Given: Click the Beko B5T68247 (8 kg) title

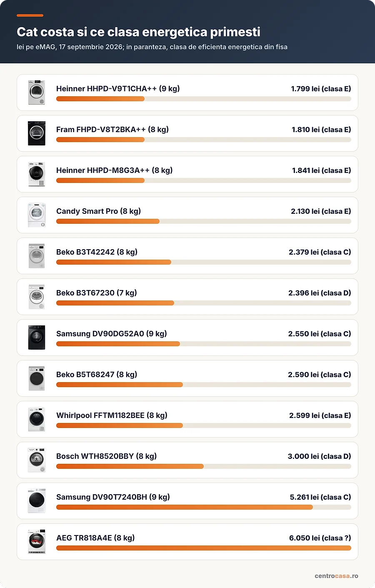Looking at the screenshot, I should (97, 374).
